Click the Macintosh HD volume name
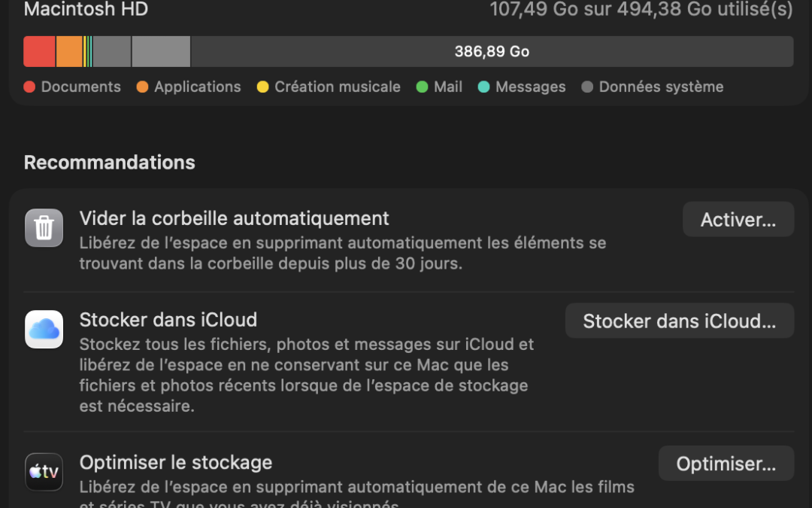812x508 pixels. tap(86, 10)
